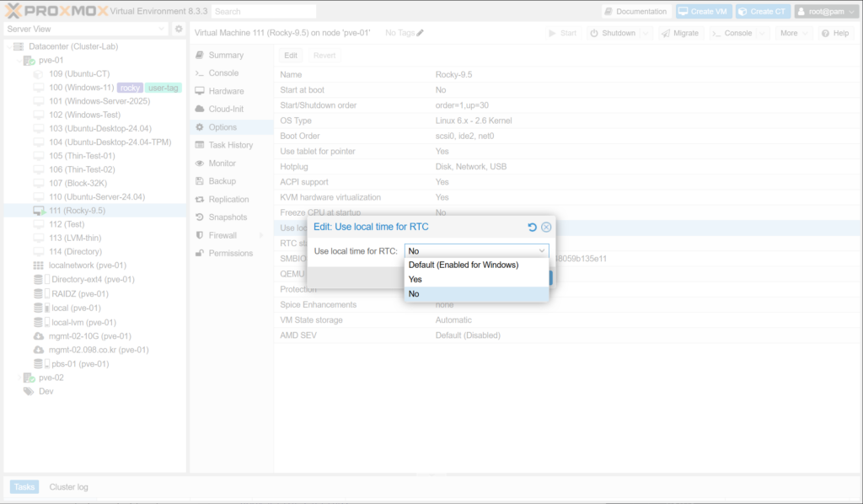Close the Edit RTC dialog

(x=546, y=228)
